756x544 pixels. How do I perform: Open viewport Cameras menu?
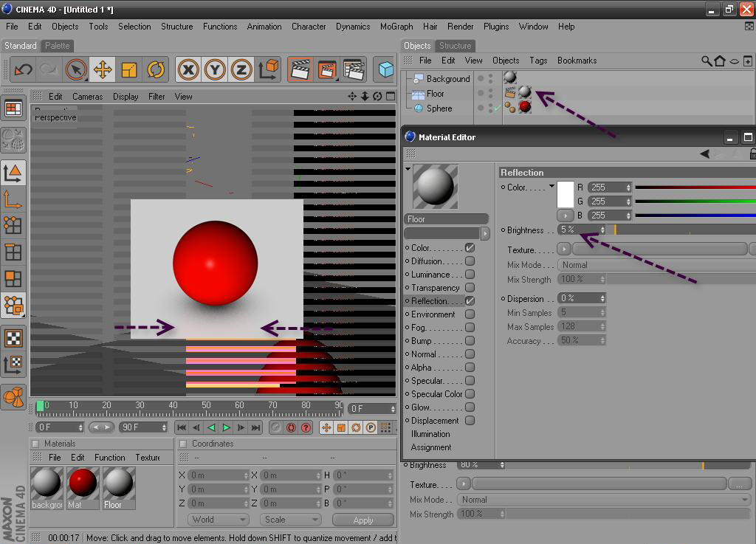(87, 97)
